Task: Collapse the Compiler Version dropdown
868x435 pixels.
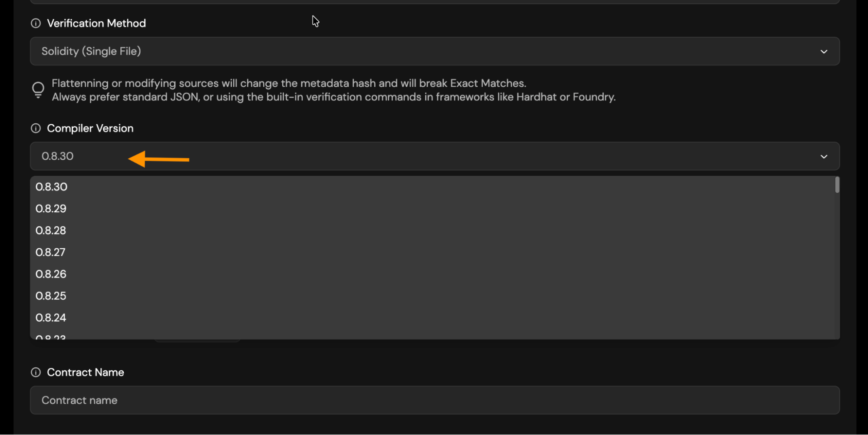Action: 434,156
